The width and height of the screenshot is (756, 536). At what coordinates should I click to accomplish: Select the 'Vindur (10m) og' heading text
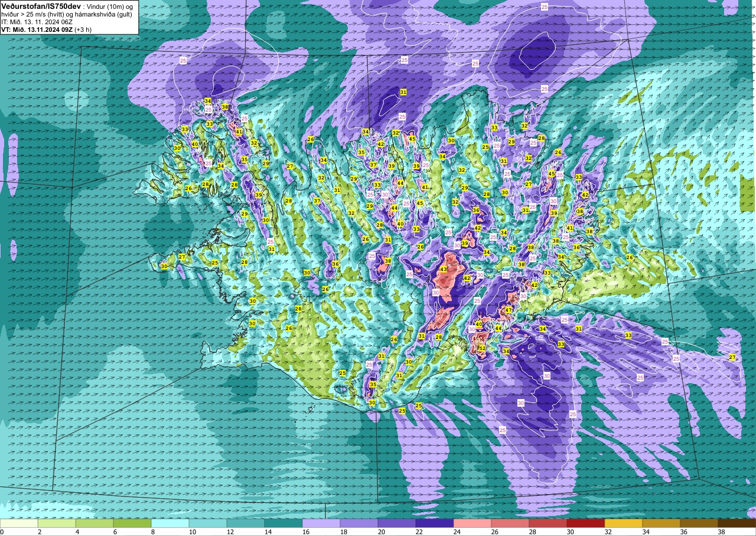coord(110,6)
